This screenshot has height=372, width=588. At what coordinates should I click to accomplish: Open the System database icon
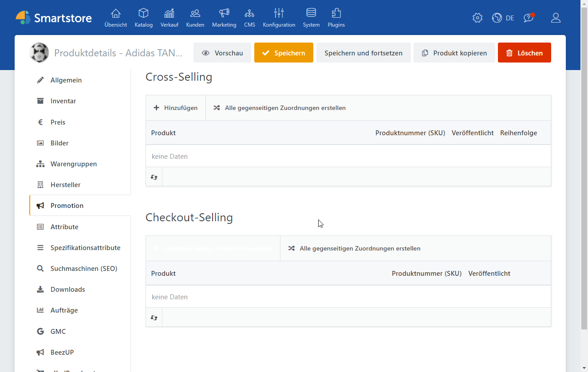[x=311, y=13]
